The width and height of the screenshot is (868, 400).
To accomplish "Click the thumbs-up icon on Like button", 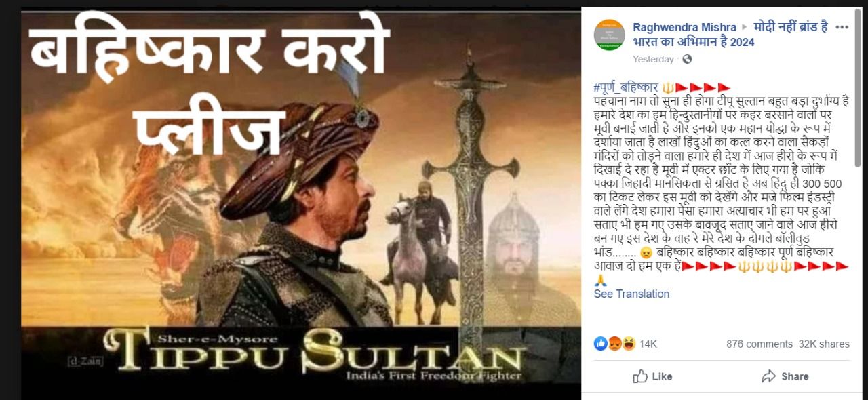I will point(639,376).
